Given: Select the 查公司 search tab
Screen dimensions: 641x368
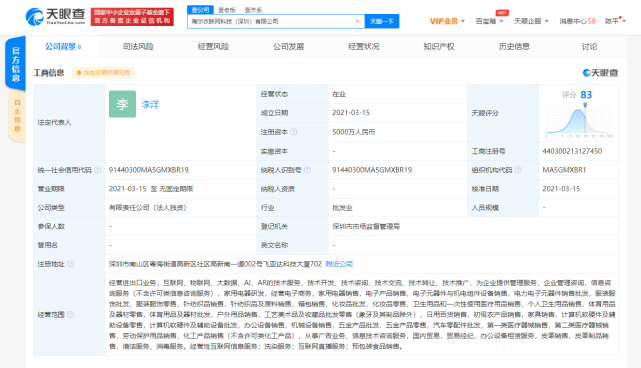Looking at the screenshot, I should tap(200, 9).
